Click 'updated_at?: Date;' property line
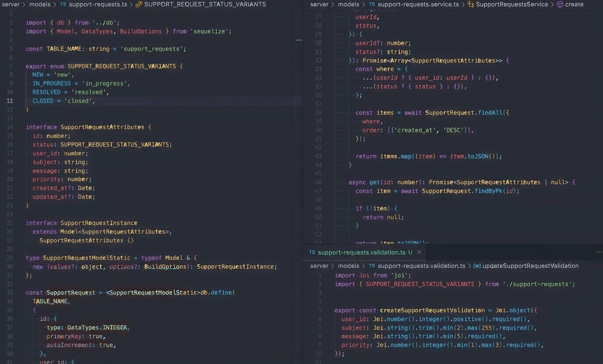Image resolution: width=603 pixels, height=364 pixels. point(64,197)
